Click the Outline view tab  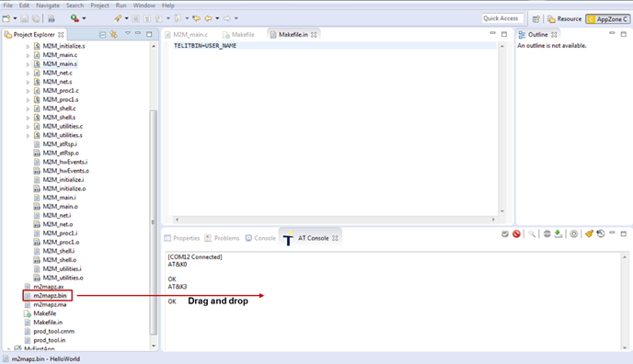537,35
